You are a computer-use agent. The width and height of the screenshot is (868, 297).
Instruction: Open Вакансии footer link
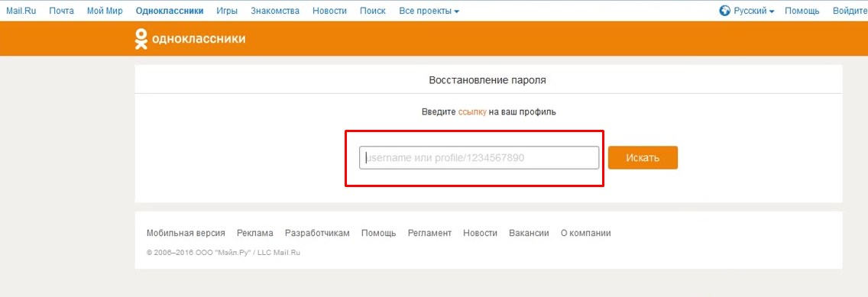[529, 234]
